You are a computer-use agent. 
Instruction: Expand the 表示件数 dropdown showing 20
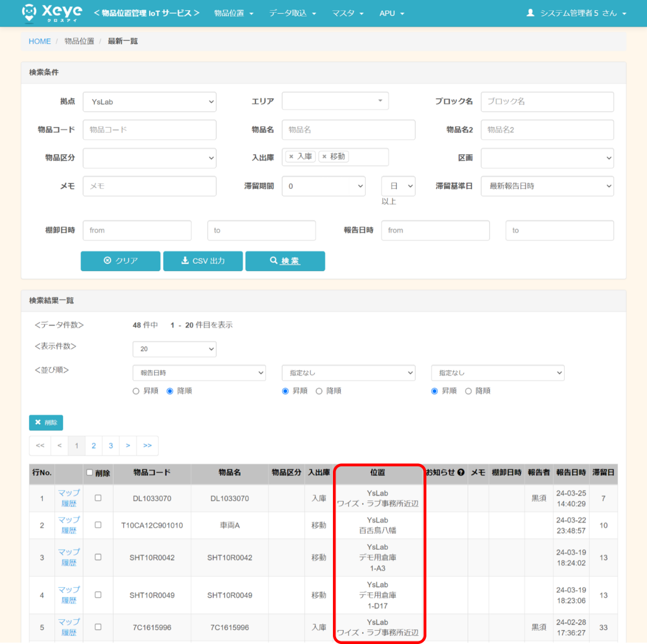coord(174,349)
